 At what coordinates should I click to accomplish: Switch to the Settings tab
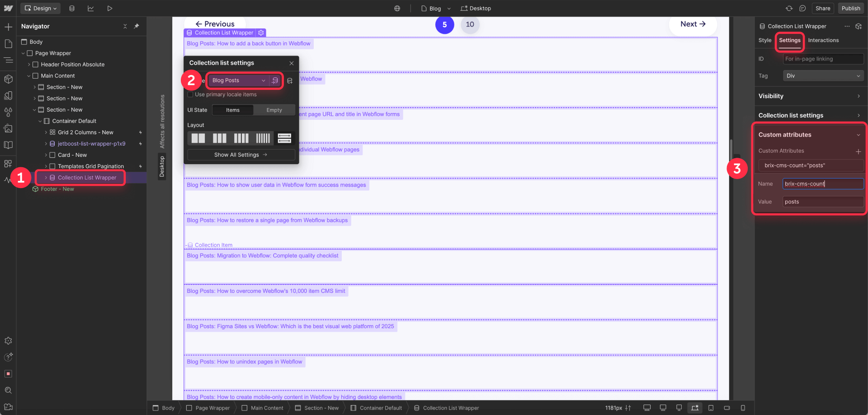(790, 40)
